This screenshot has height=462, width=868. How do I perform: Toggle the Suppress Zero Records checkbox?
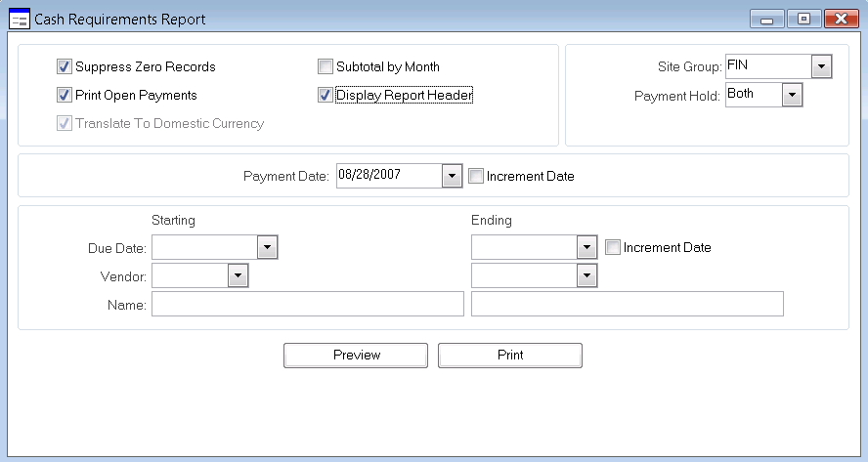(x=65, y=67)
